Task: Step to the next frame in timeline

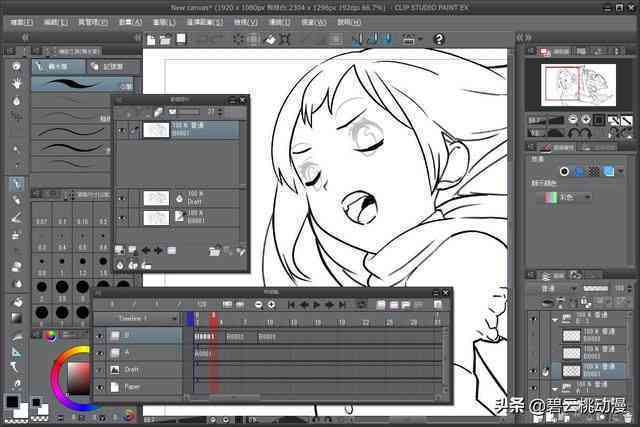Action: pyautogui.click(x=329, y=305)
